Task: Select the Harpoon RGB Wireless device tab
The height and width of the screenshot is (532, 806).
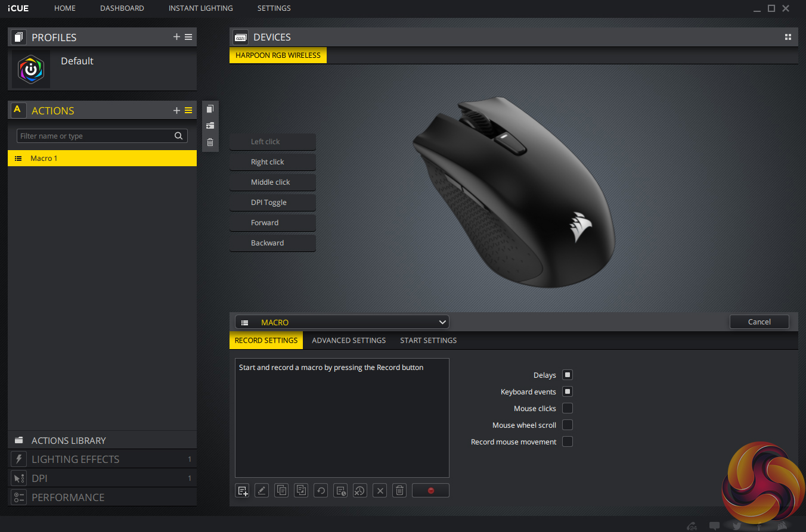Action: [278, 55]
